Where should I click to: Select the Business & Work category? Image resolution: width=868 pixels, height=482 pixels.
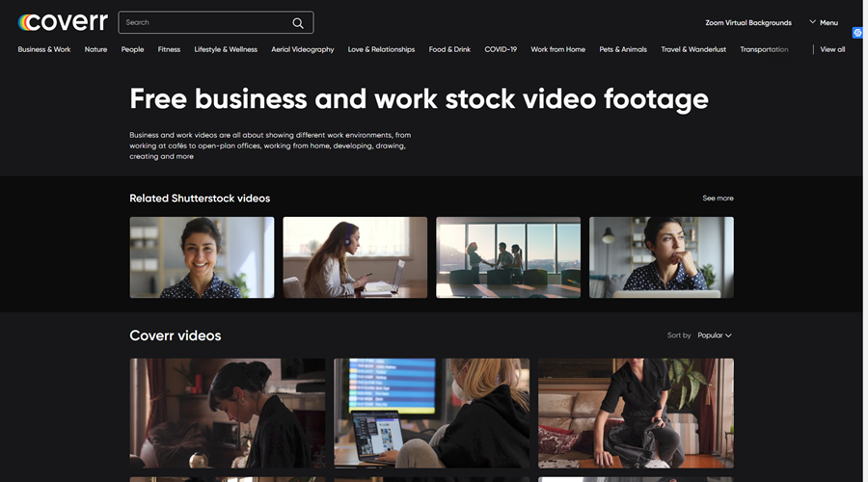44,49
